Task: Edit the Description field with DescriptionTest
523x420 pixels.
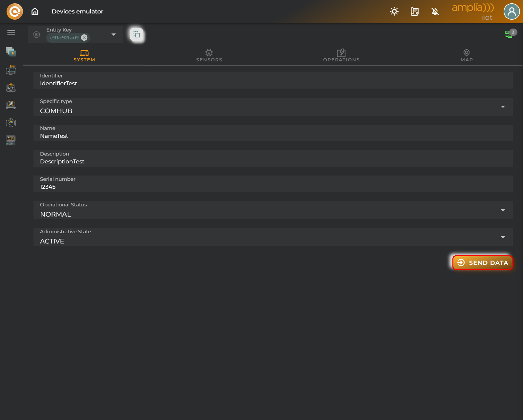Action: coord(273,158)
